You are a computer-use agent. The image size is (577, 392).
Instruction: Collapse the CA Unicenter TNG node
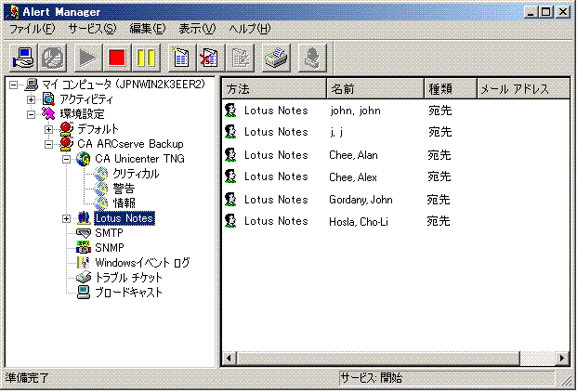[66, 159]
